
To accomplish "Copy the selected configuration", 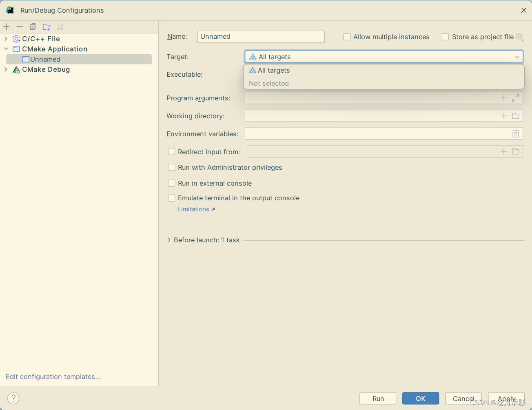I will pyautogui.click(x=33, y=27).
